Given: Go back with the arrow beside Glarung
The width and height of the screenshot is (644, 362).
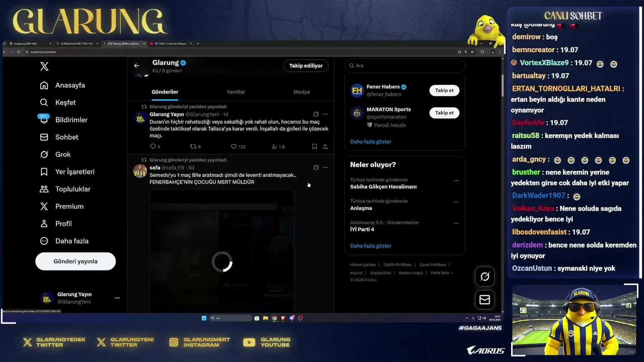Looking at the screenshot, I should 136,65.
